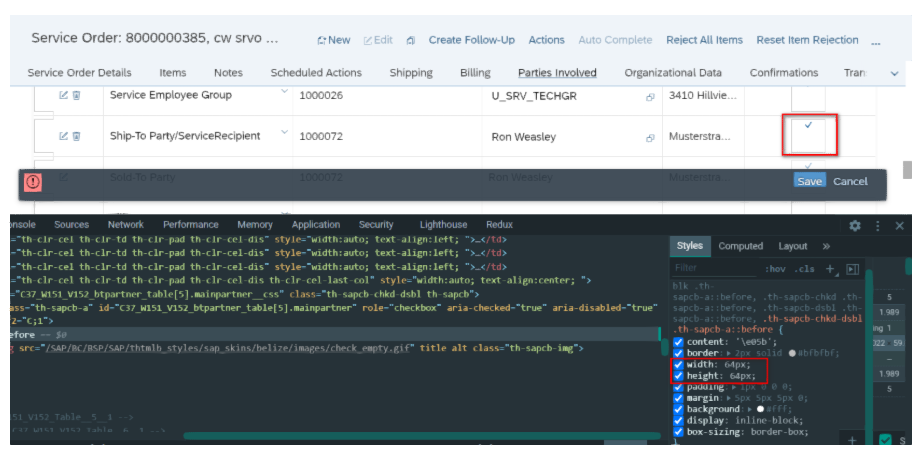The height and width of the screenshot is (459, 919).
Task: Click Reset Item Rejection
Action: coord(808,40)
